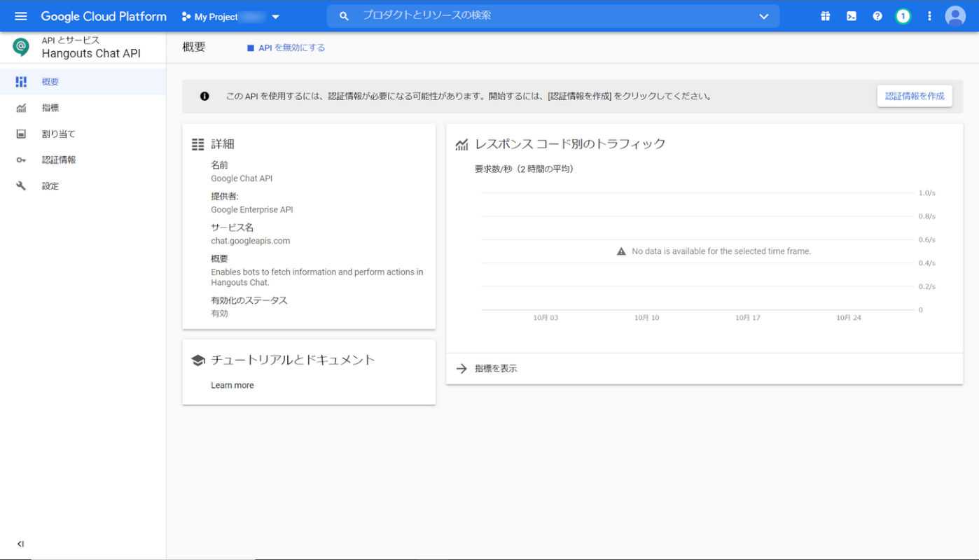Click the Hangouts Chat API logo icon
This screenshot has width=979, height=560.
coord(21,47)
